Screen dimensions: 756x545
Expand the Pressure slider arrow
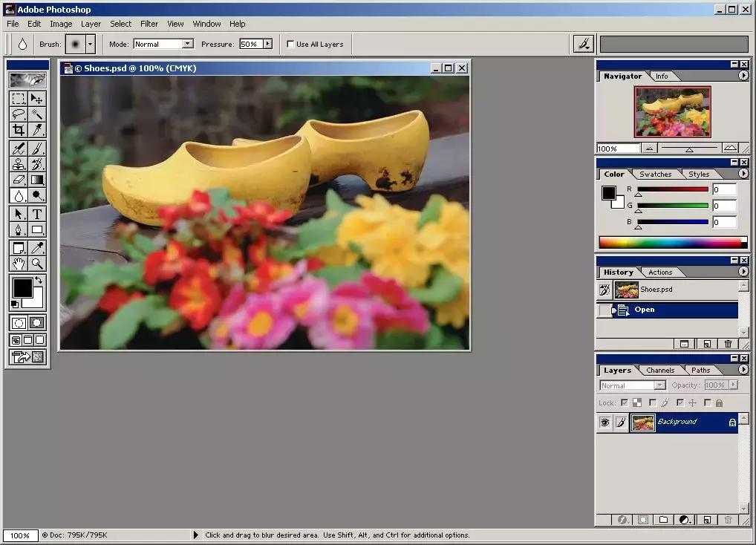[x=267, y=45]
